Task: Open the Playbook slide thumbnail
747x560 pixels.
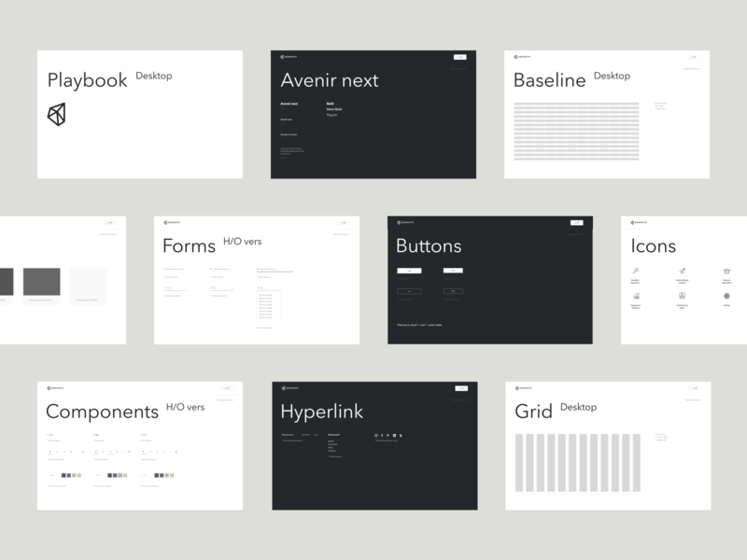Action: tap(140, 115)
